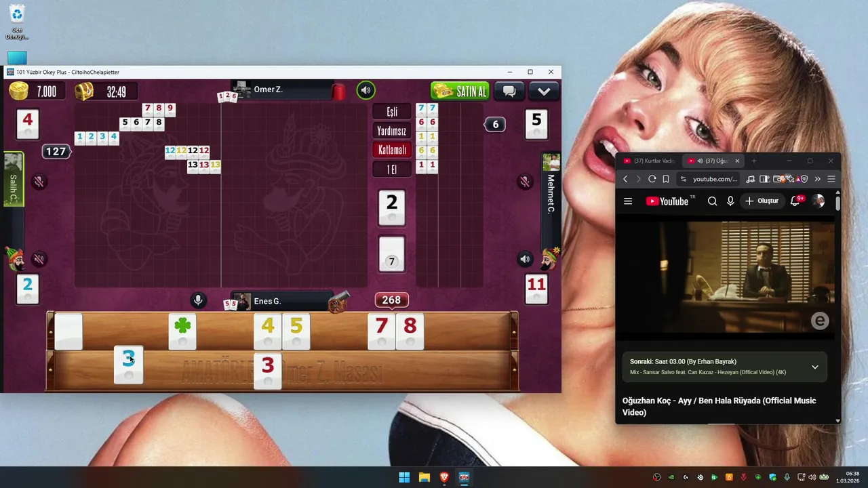Mute speaker near Mehmet C. mascot

(x=525, y=259)
